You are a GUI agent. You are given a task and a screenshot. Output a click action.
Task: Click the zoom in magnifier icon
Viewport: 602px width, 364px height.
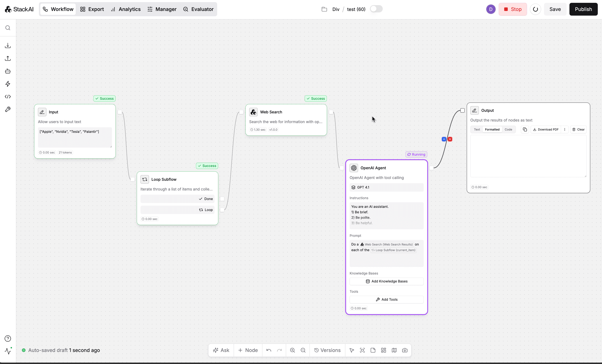[292, 350]
